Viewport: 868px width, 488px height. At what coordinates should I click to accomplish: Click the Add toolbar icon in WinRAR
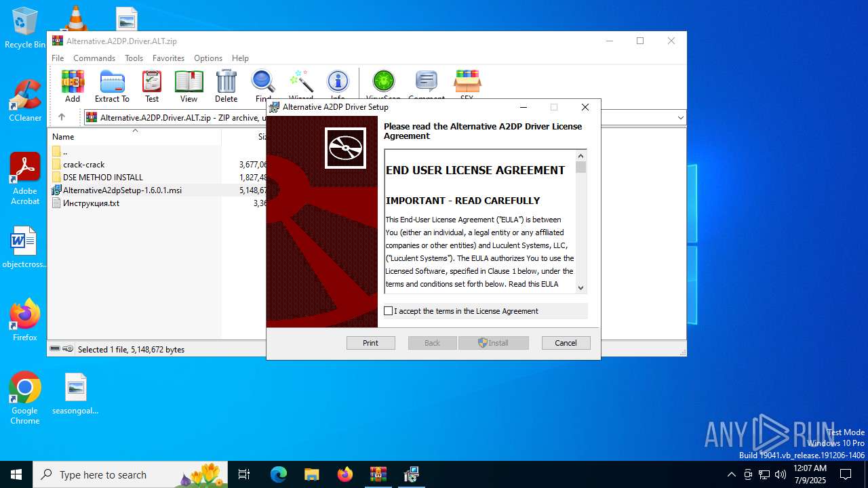pos(73,86)
